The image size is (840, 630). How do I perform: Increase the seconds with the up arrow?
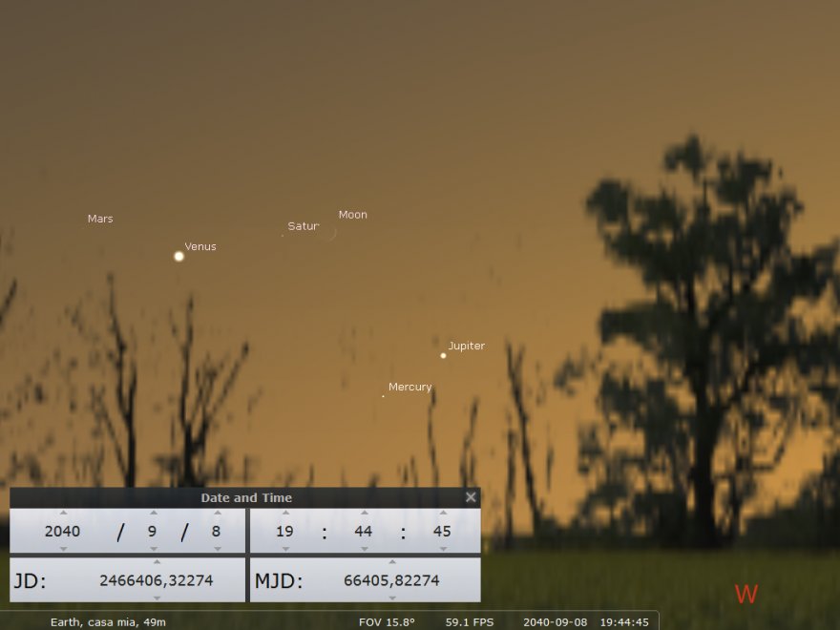tap(441, 514)
